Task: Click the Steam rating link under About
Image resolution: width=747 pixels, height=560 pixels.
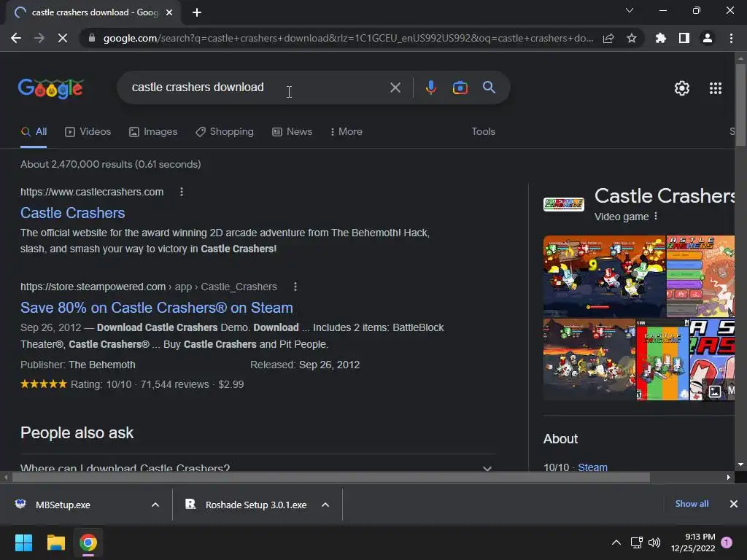Action: coord(592,467)
